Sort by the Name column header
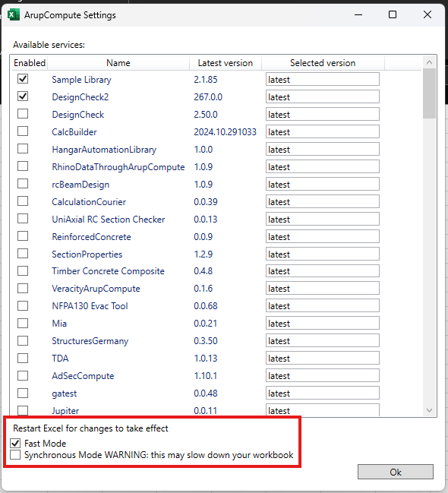448x493 pixels. pos(118,63)
